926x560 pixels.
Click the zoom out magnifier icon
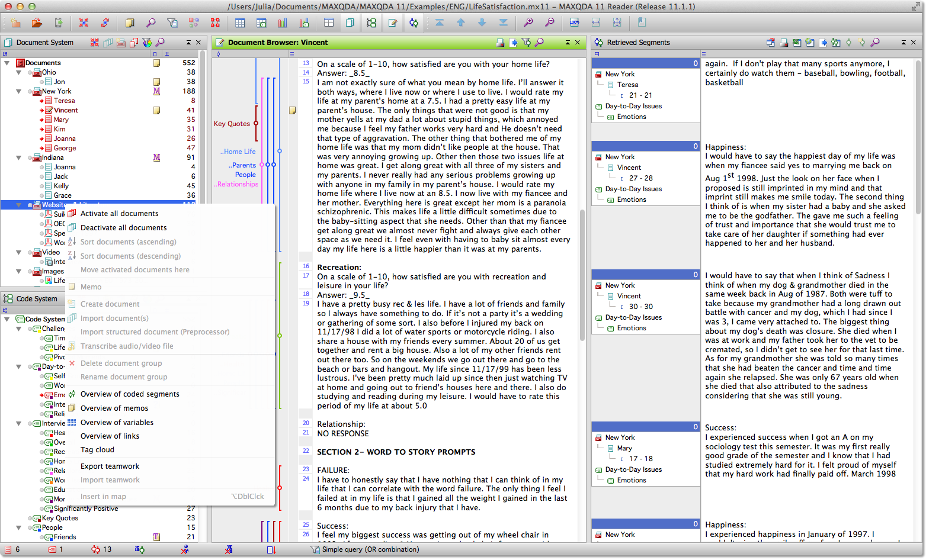(549, 22)
